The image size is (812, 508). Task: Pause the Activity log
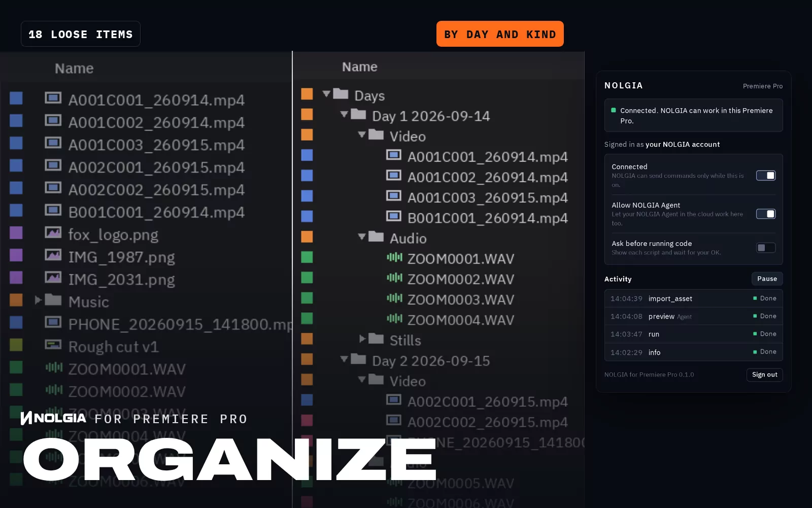point(767,279)
